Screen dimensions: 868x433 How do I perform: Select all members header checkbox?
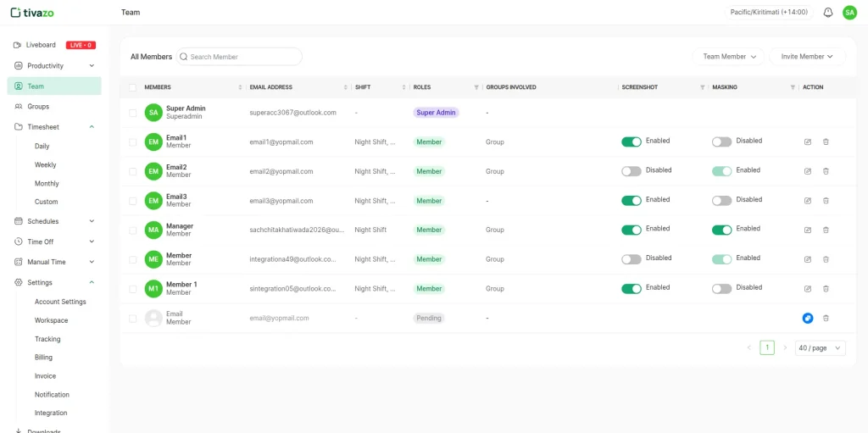click(x=132, y=87)
